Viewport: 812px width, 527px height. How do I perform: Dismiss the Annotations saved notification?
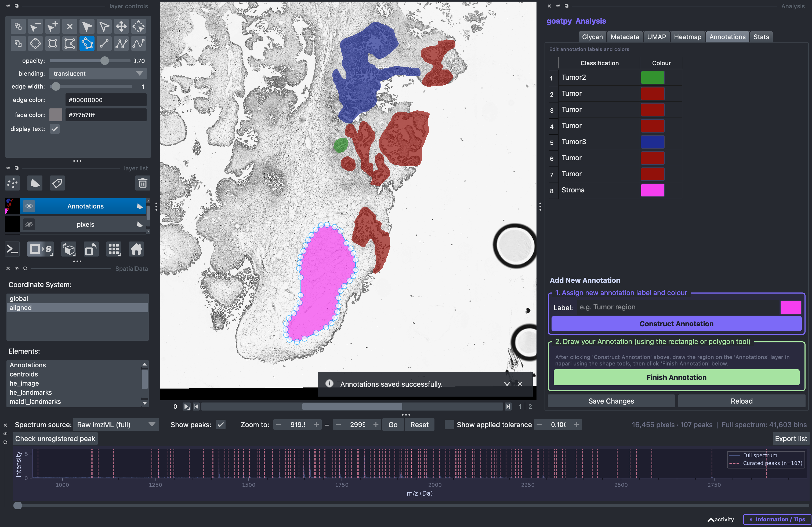(x=520, y=384)
